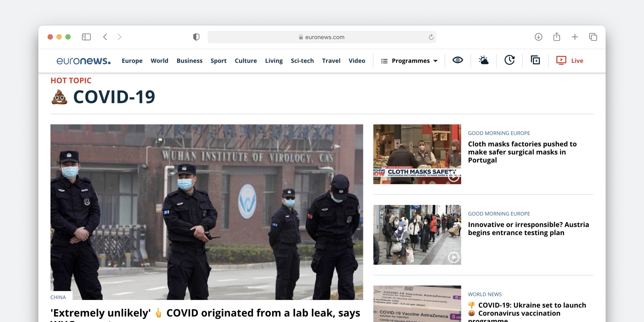This screenshot has height=322, width=644.
Task: Click the privacy shield icon
Action: 196,37
